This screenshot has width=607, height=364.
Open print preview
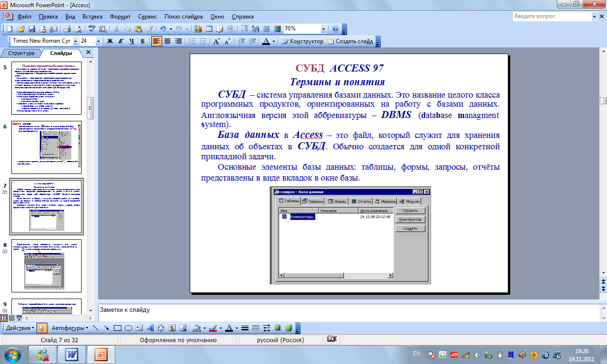pyautogui.click(x=78, y=28)
